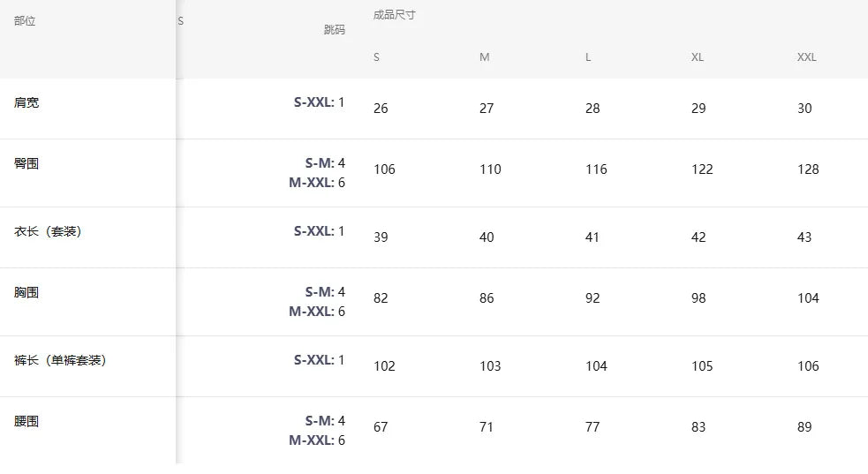The height and width of the screenshot is (474, 868).
Task: Click the 部位 column header
Action: (25, 21)
